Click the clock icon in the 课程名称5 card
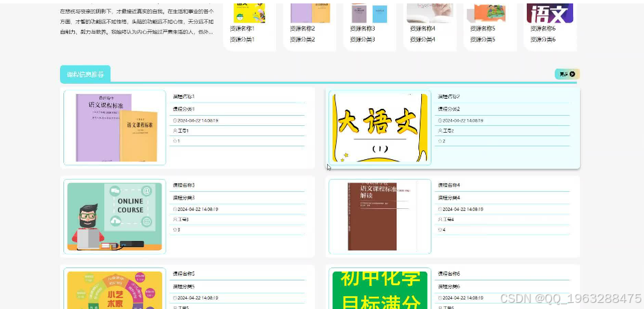 [175, 298]
